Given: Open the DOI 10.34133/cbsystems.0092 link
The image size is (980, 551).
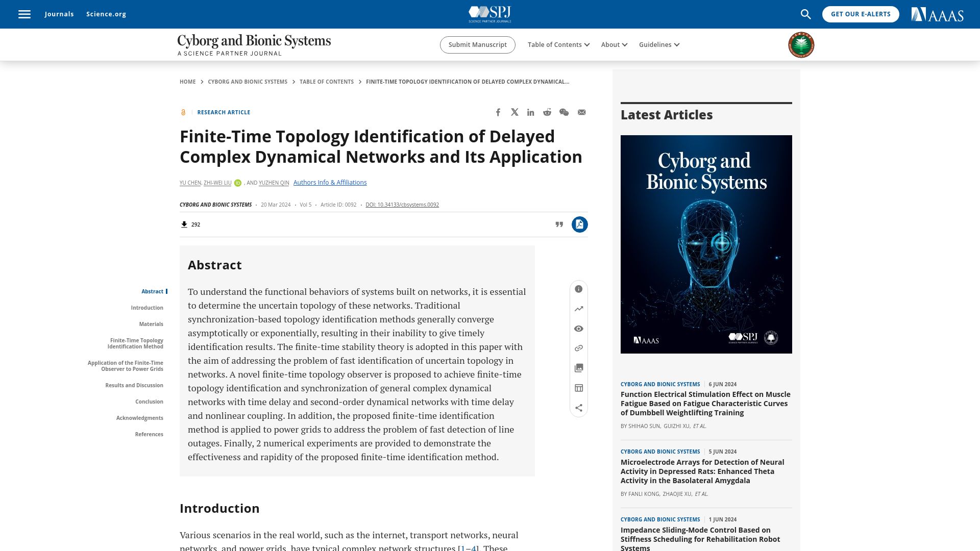Looking at the screenshot, I should tap(402, 205).
